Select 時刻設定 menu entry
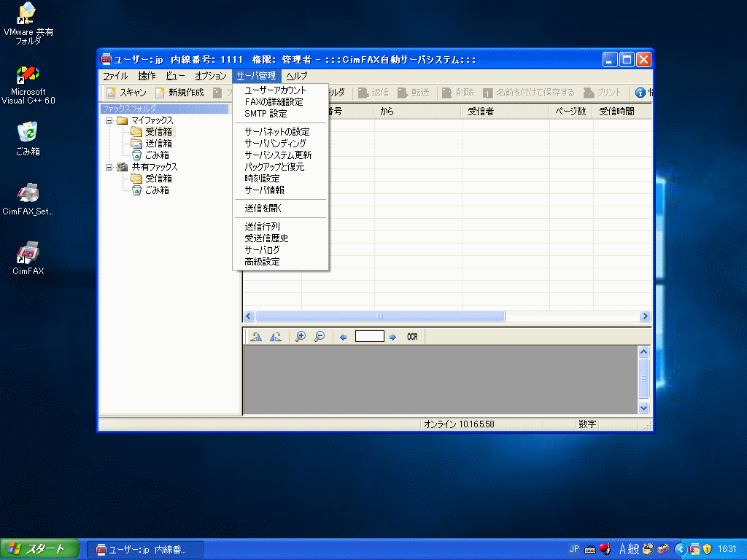Screen dimensions: 747x560 tap(281, 179)
